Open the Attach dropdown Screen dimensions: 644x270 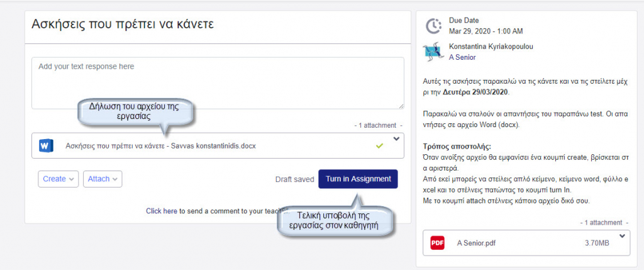(103, 179)
